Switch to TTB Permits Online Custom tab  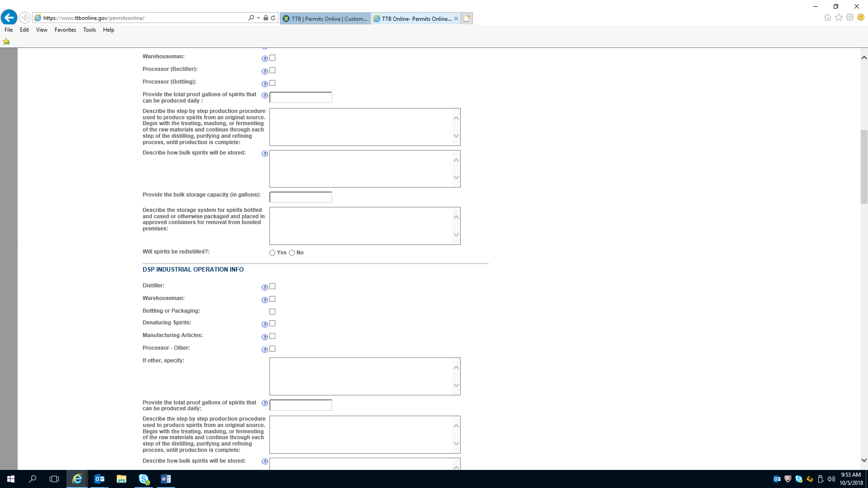(325, 19)
